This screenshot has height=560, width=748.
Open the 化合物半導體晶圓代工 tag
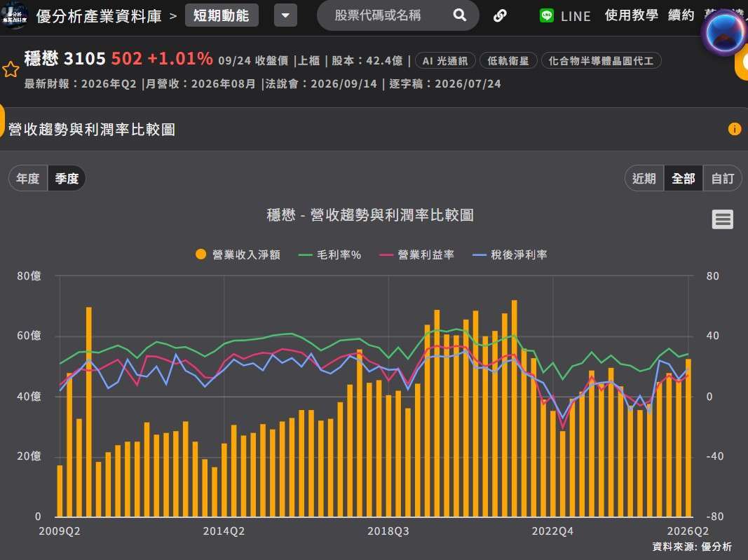(x=601, y=61)
